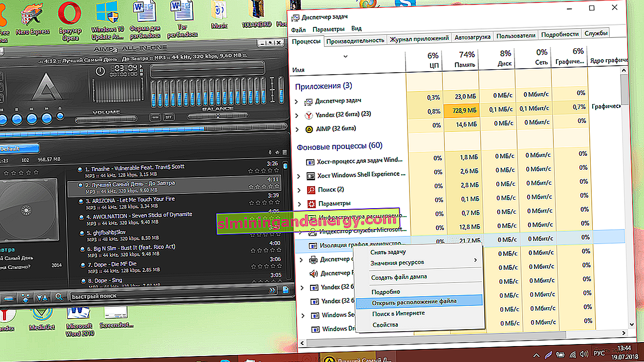
Task: Expand the Yandex (32 бита) (23) row
Action: click(x=297, y=115)
